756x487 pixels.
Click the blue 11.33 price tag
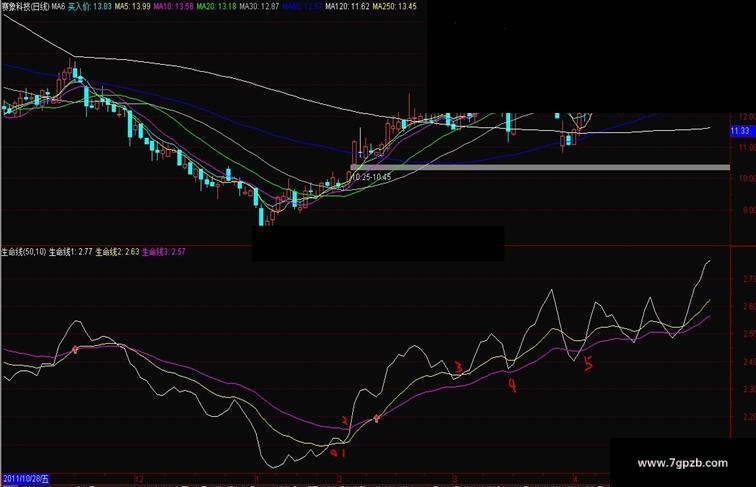pos(741,131)
